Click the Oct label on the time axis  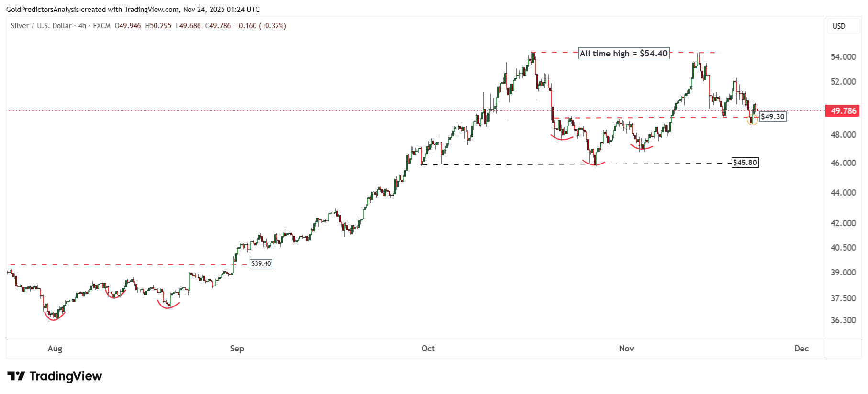point(428,349)
